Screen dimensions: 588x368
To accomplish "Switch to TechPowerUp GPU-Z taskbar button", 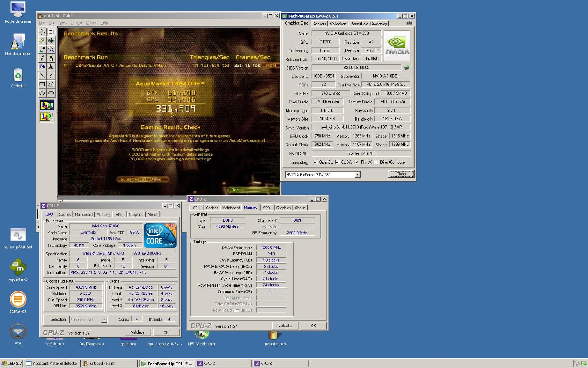I will click(x=166, y=364).
